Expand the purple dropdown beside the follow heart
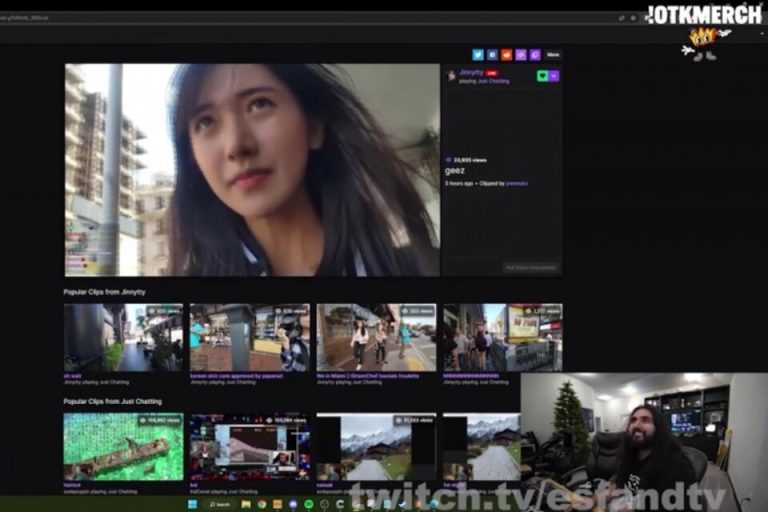 click(554, 75)
